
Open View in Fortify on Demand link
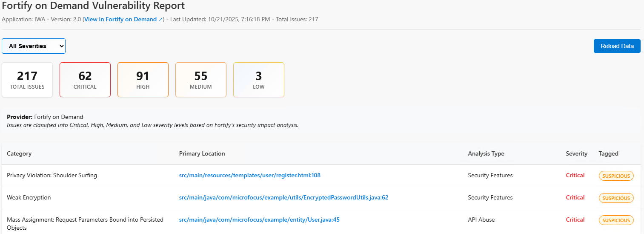[x=123, y=19]
